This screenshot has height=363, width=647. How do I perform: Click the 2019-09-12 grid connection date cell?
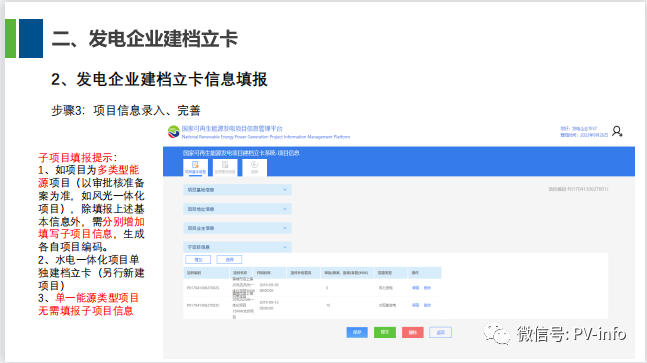coord(269,305)
